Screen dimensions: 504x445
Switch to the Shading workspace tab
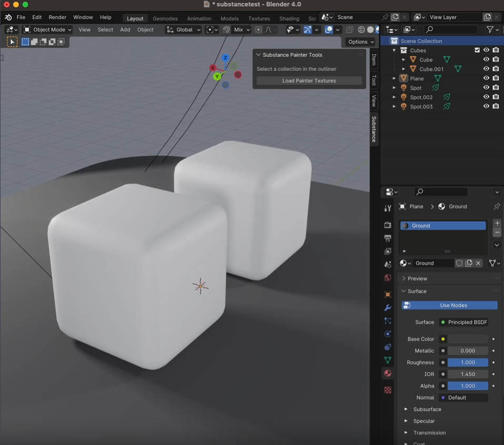pos(289,18)
